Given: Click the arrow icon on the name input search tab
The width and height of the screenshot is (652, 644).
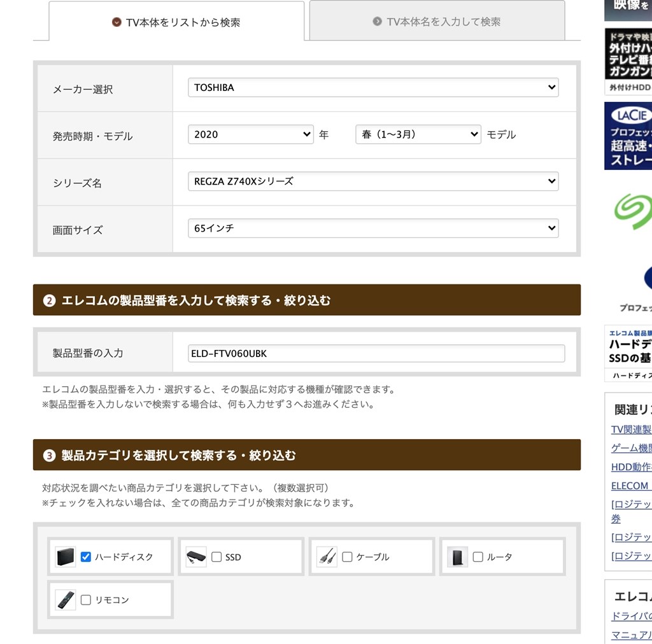Looking at the screenshot, I should click(377, 21).
